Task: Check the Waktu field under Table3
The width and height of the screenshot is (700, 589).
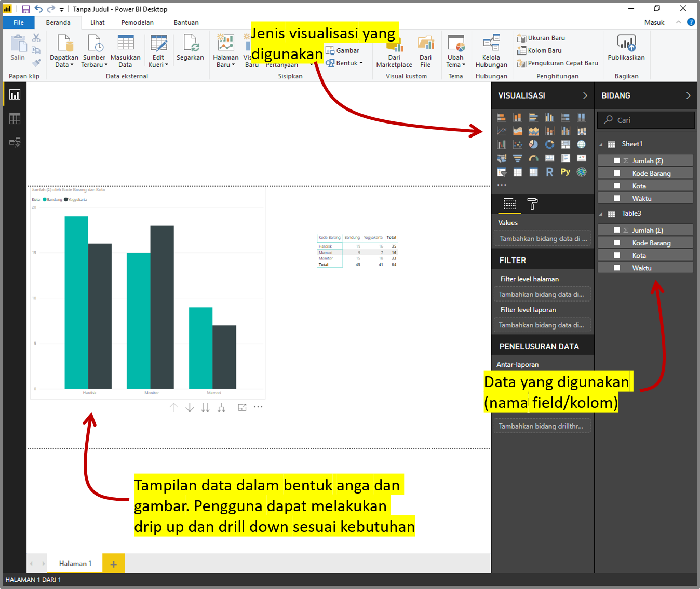Action: 617,267
